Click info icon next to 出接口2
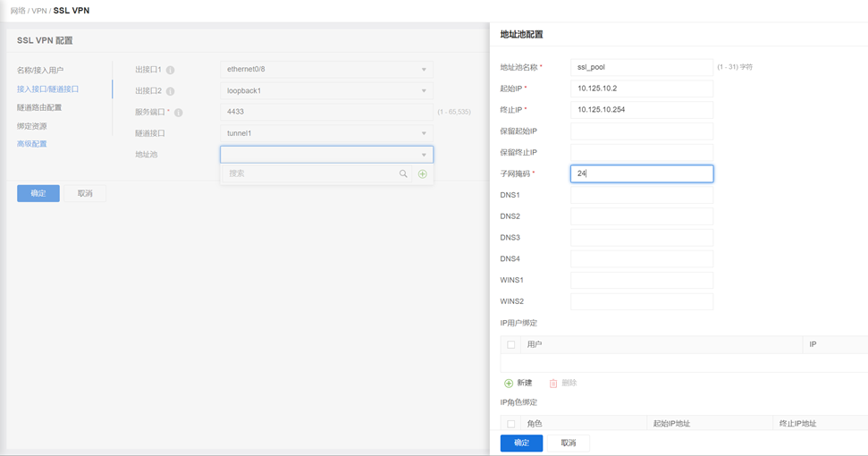868x456 pixels. pyautogui.click(x=171, y=91)
